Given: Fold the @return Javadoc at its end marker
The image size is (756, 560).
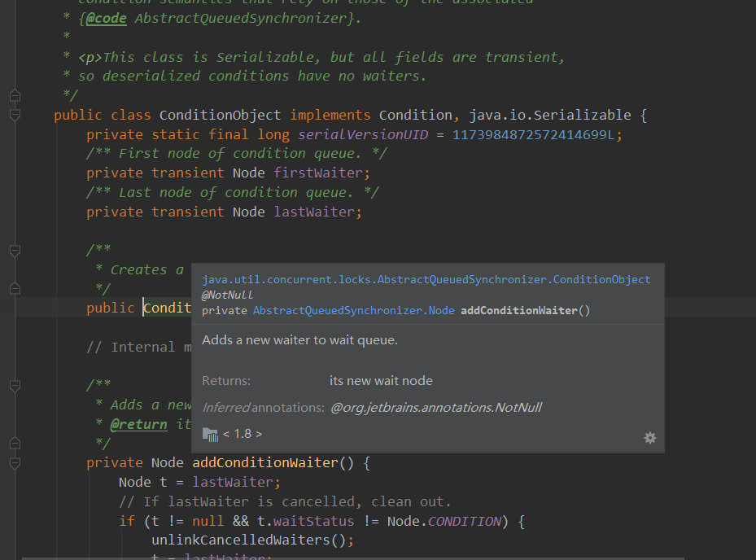Looking at the screenshot, I should 15,443.
